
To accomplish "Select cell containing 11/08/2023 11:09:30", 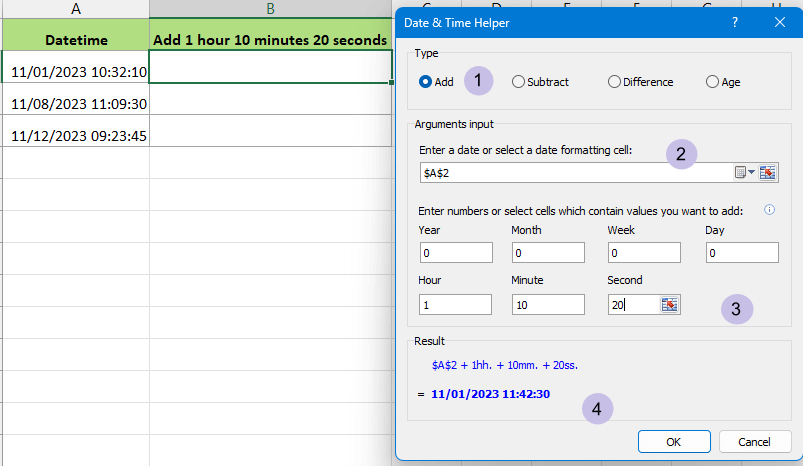I will pyautogui.click(x=75, y=103).
